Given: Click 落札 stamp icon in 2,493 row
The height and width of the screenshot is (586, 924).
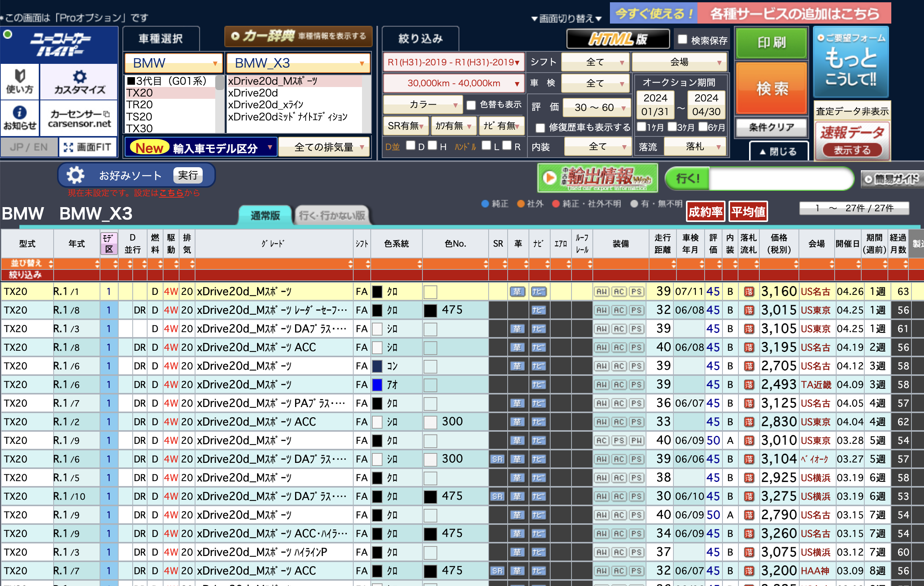Looking at the screenshot, I should 749,385.
